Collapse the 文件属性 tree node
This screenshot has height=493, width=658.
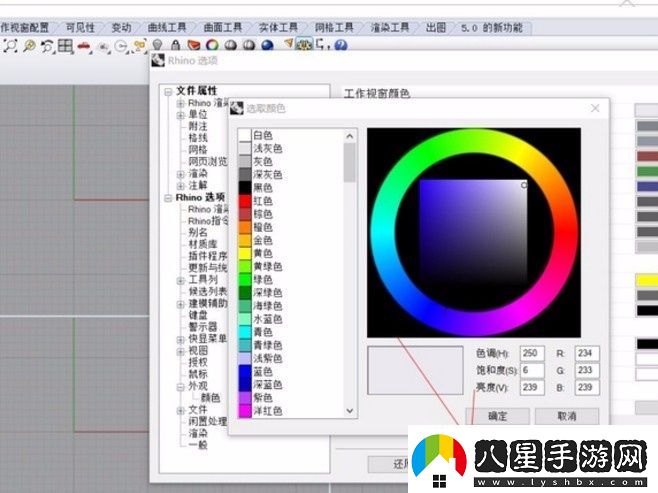[x=169, y=91]
